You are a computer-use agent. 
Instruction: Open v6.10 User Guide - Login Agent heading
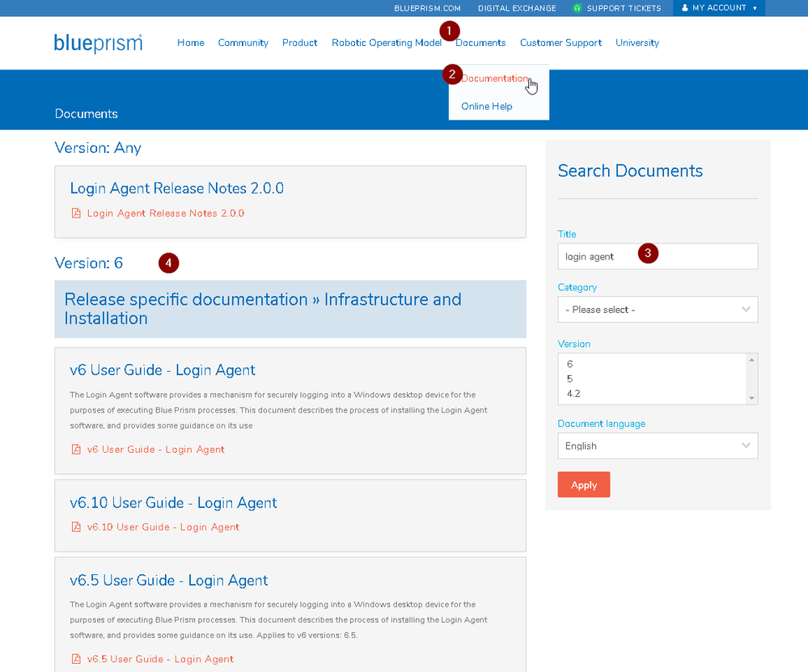[x=174, y=502]
